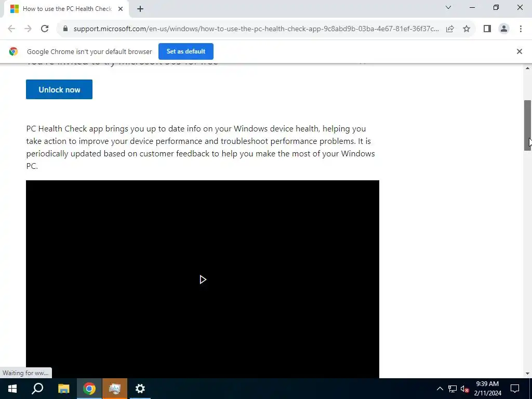Viewport: 532px width, 399px height.
Task: Click the page vertical scrollbar thumb
Action: pyautogui.click(x=528, y=125)
